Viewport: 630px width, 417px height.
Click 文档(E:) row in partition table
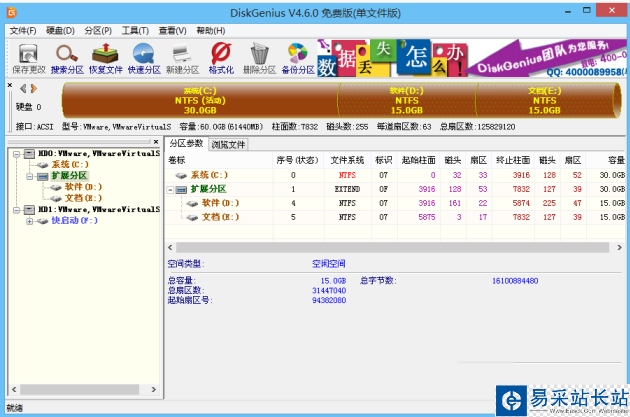click(x=395, y=217)
